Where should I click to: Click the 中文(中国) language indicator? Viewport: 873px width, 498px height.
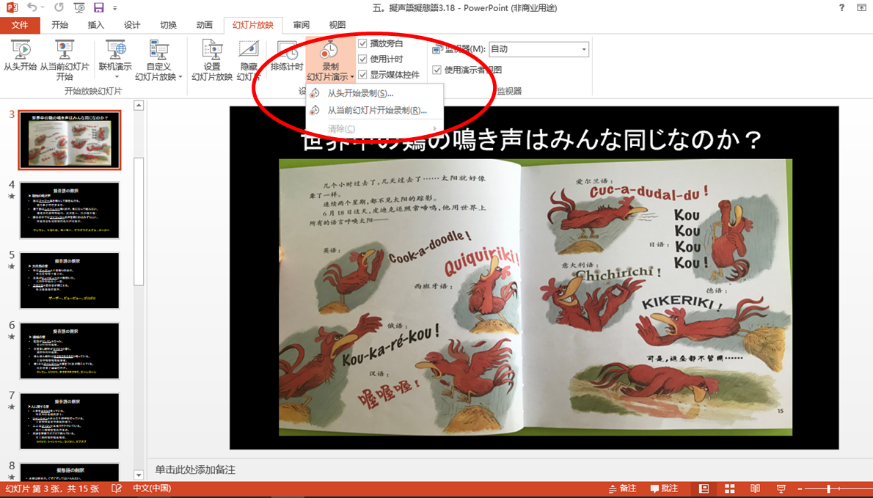coord(152,489)
